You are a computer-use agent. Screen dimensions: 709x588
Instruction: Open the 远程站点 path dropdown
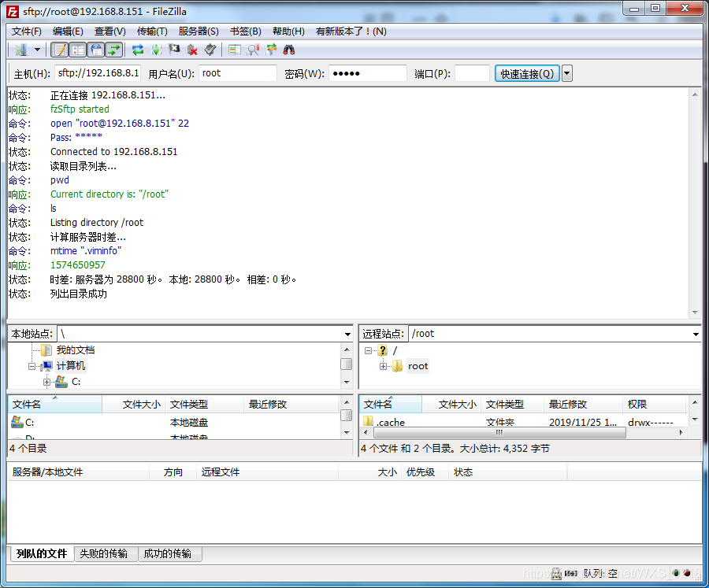pos(696,334)
